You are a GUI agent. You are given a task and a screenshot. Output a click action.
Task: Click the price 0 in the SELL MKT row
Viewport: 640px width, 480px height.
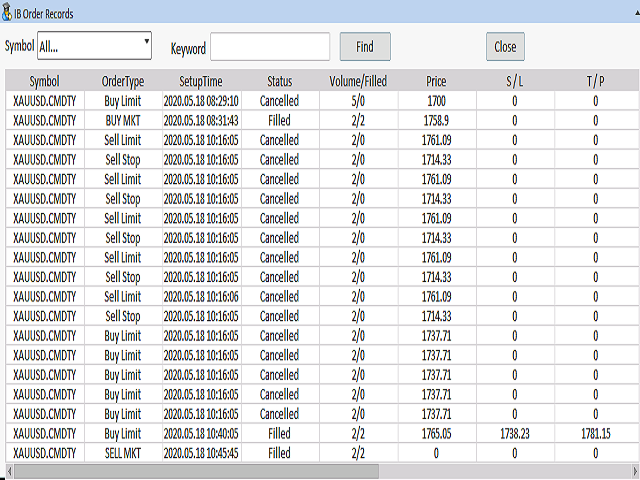tap(436, 453)
